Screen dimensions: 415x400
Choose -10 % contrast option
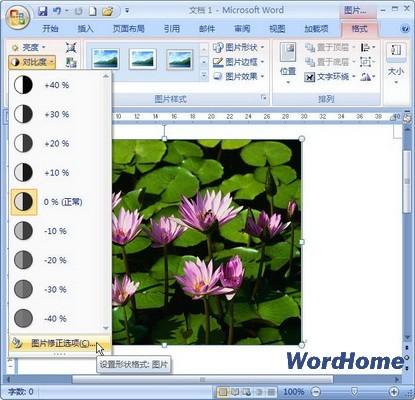(57, 231)
